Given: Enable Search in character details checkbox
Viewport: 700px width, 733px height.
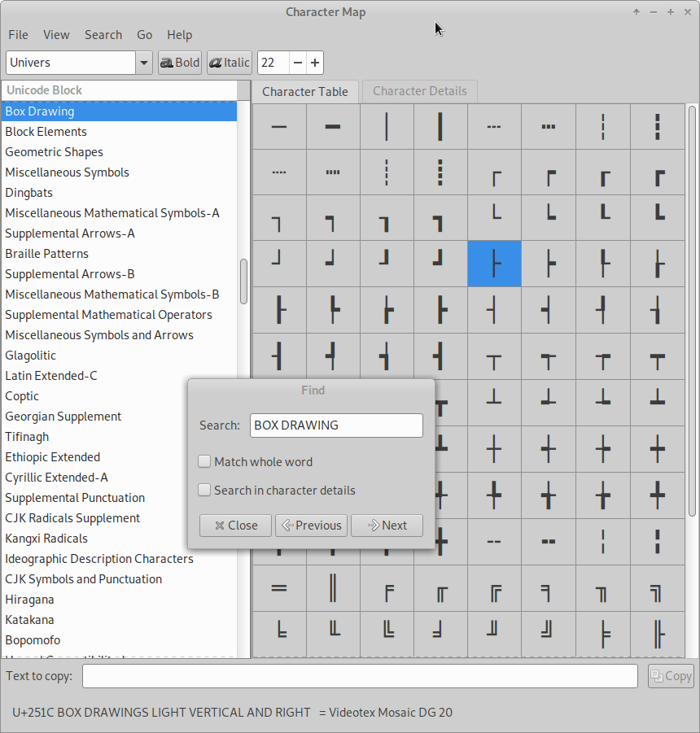Looking at the screenshot, I should click(x=204, y=490).
